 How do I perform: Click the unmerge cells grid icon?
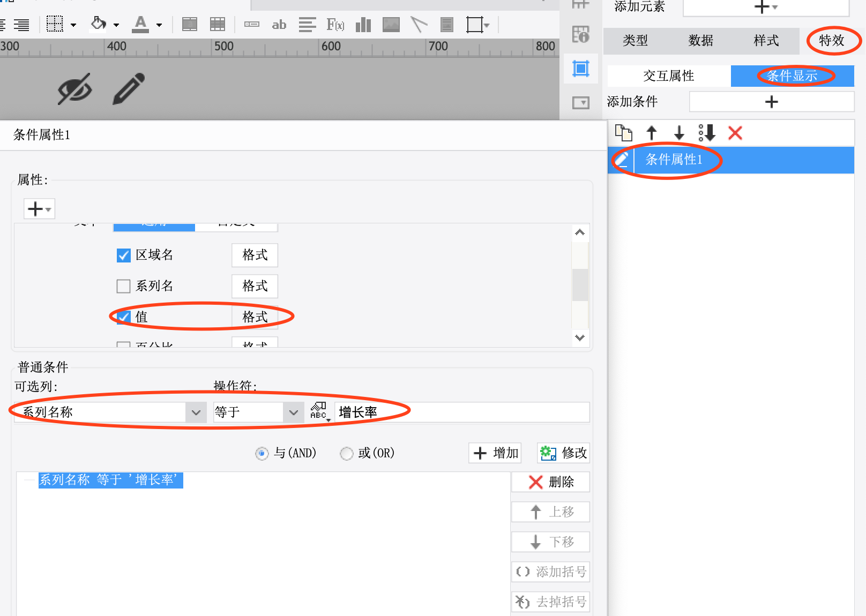pos(218,24)
